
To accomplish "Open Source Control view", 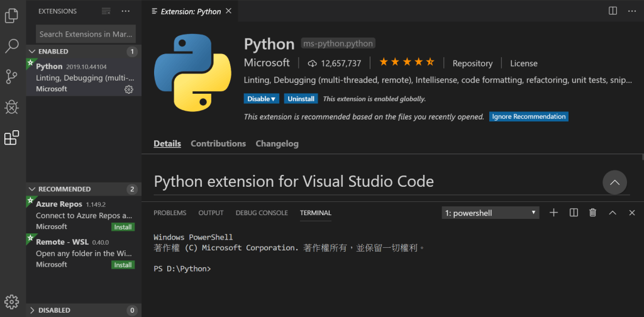I will point(11,77).
